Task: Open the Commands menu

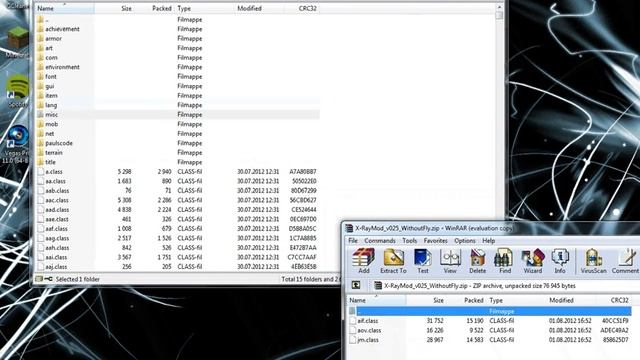Action: pos(380,241)
